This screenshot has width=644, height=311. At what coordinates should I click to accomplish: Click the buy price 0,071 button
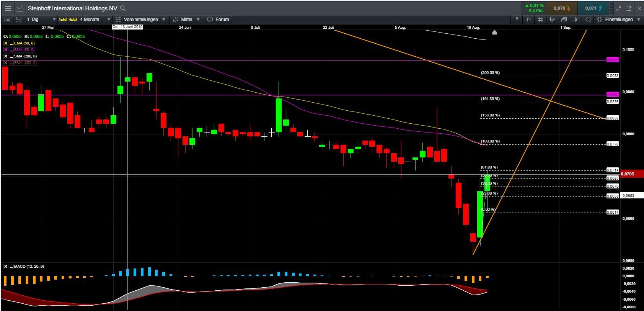pyautogui.click(x=593, y=8)
